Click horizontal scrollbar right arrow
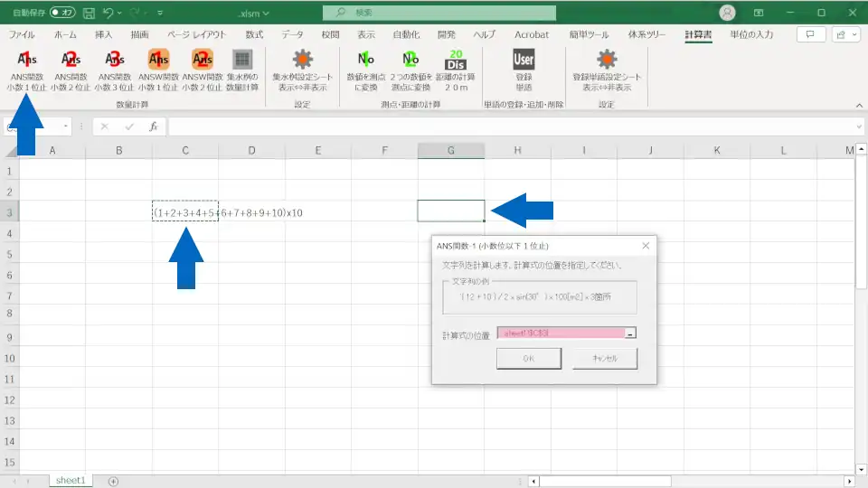Screen dimensions: 868x488 click(x=850, y=482)
